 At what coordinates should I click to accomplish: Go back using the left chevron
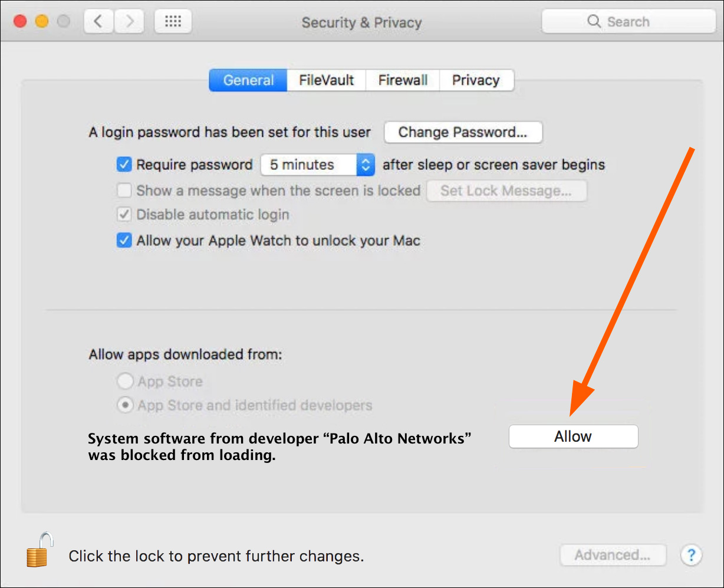(99, 22)
